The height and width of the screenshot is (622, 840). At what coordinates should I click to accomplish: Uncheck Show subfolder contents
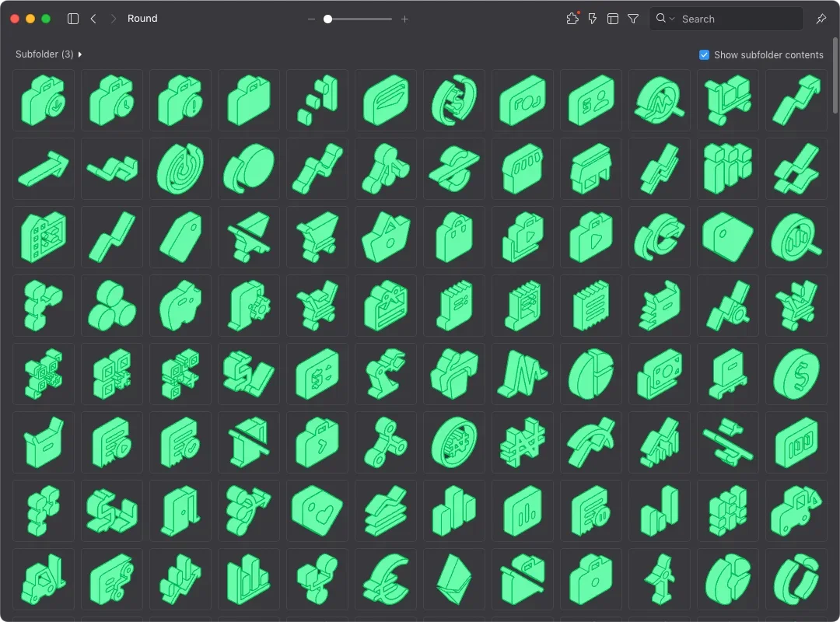tap(704, 55)
